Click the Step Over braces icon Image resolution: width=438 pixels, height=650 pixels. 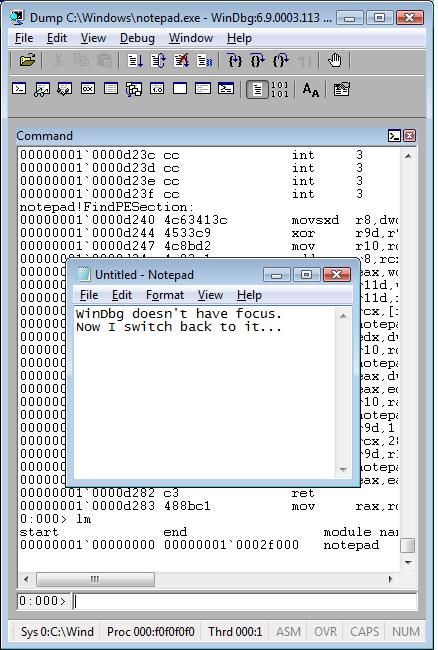(258, 61)
